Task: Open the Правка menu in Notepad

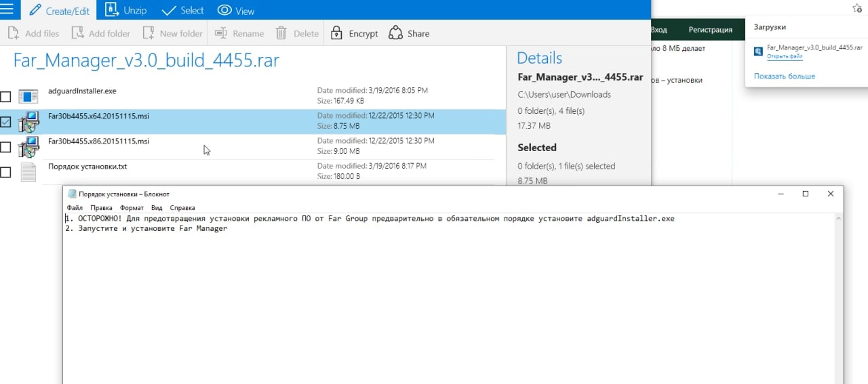Action: pyautogui.click(x=101, y=208)
